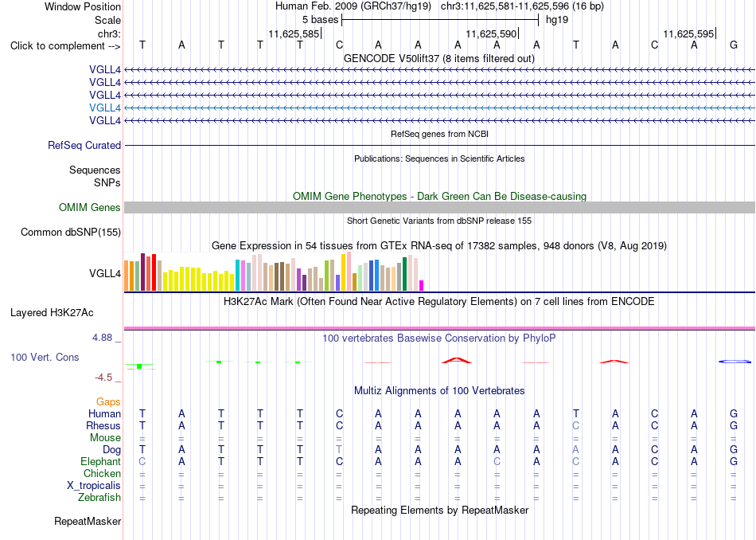
Task: Click the chr3: ruler label
Action: (109, 33)
